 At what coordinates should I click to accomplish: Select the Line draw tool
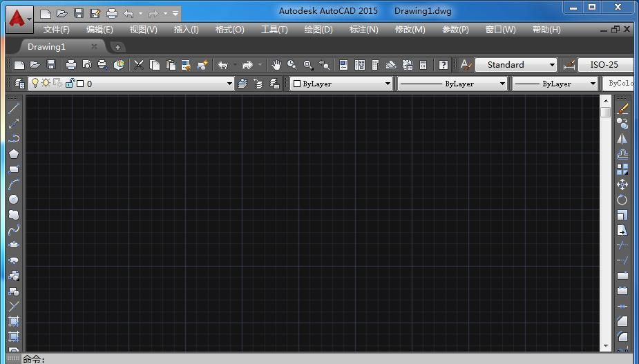pyautogui.click(x=14, y=108)
